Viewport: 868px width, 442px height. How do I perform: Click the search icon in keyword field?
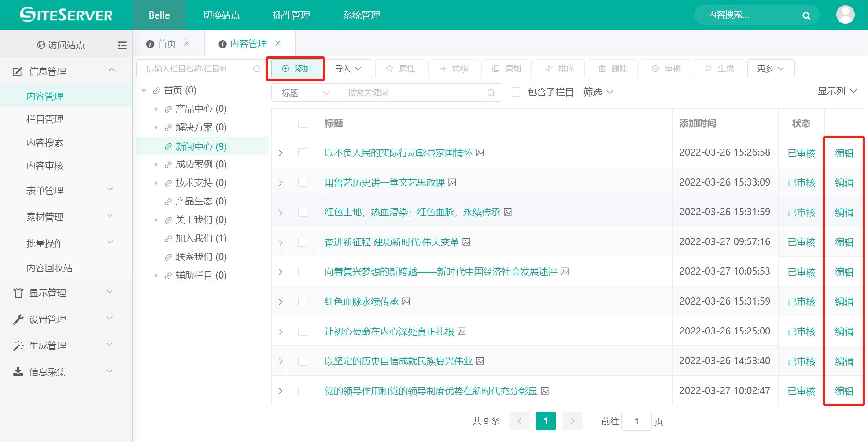(x=491, y=93)
